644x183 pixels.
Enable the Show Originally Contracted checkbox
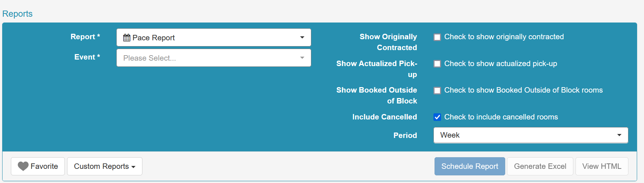[x=437, y=37]
